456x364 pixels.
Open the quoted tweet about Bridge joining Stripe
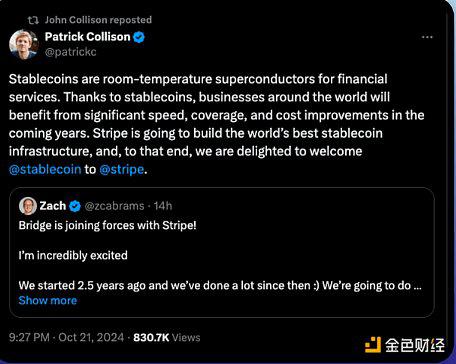click(x=222, y=252)
